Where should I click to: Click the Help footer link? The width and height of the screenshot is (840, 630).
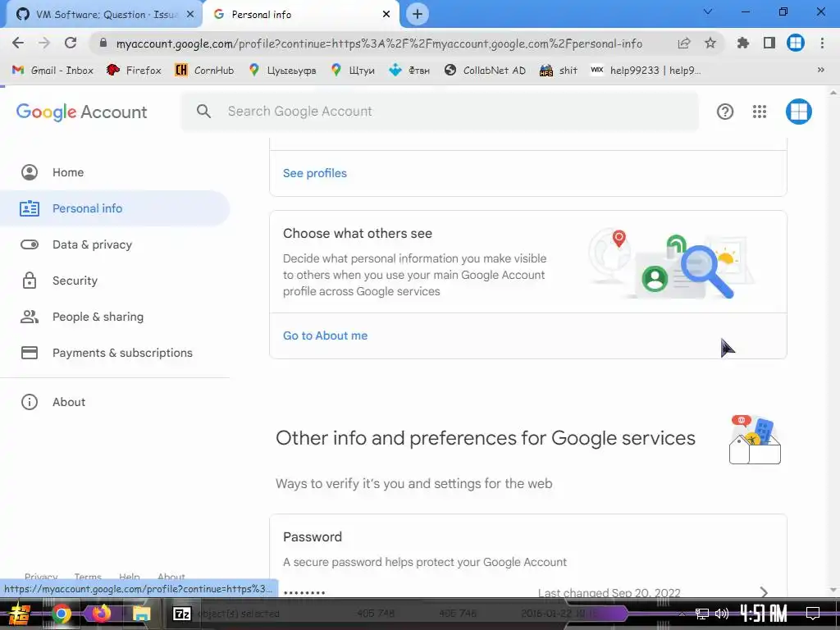(129, 577)
